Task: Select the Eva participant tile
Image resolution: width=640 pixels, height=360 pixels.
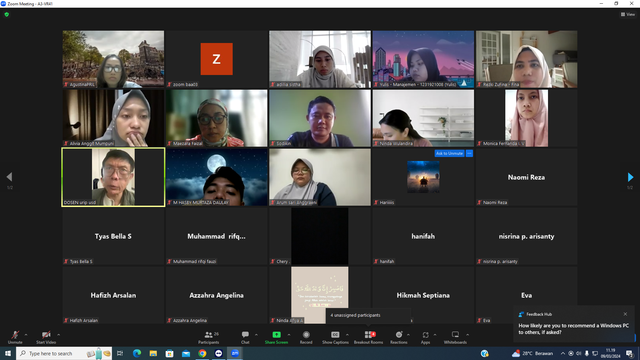Action: point(527,295)
